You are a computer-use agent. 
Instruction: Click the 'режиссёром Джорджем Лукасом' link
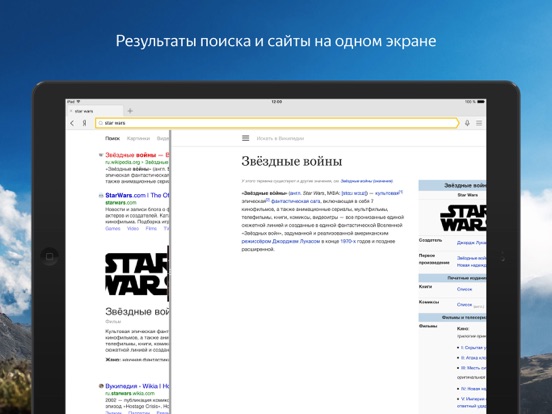point(281,241)
